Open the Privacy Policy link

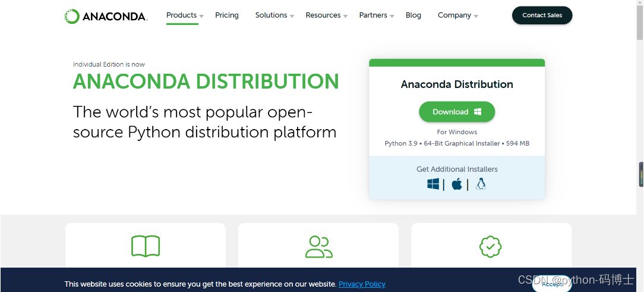click(x=362, y=284)
